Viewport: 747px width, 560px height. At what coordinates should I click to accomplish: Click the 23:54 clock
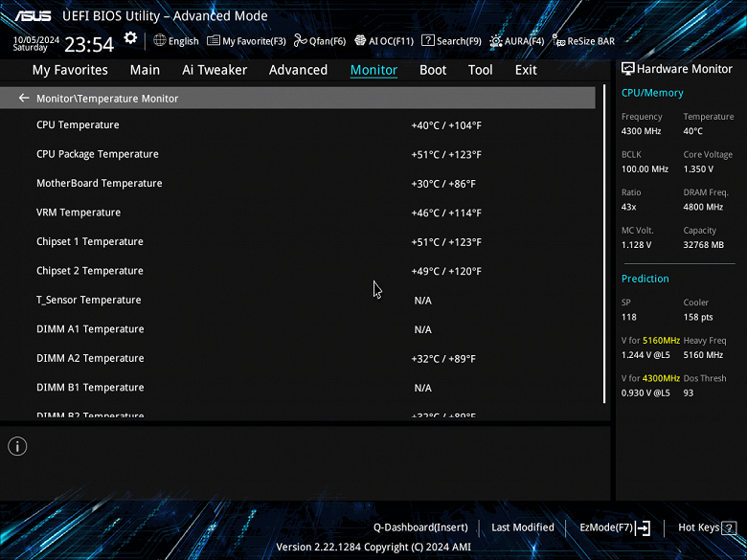[x=89, y=45]
